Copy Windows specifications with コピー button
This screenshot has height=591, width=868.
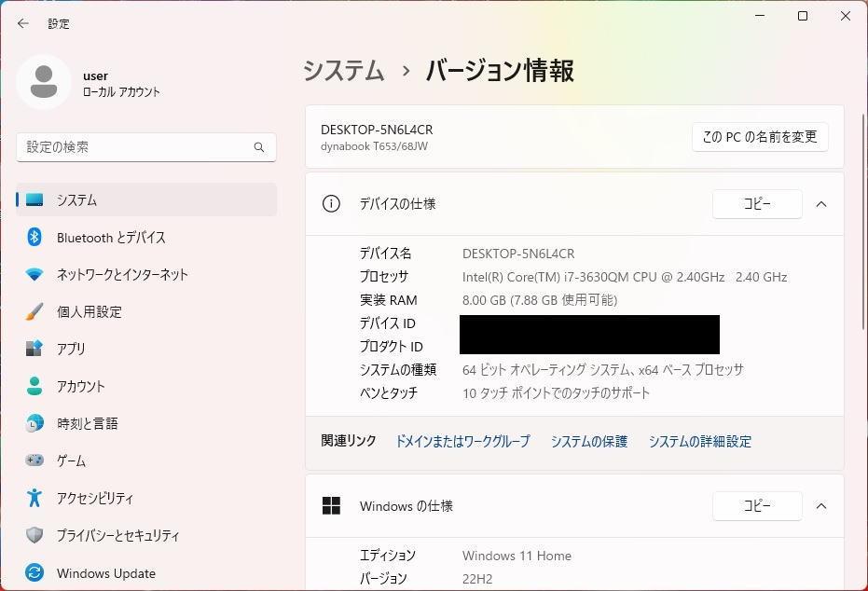(757, 506)
